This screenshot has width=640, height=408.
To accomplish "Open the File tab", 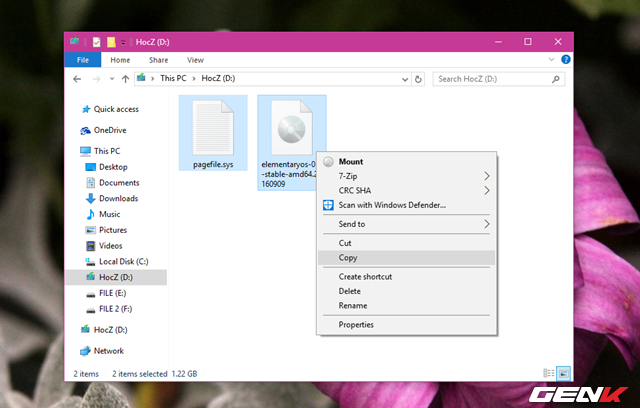I will (83, 60).
